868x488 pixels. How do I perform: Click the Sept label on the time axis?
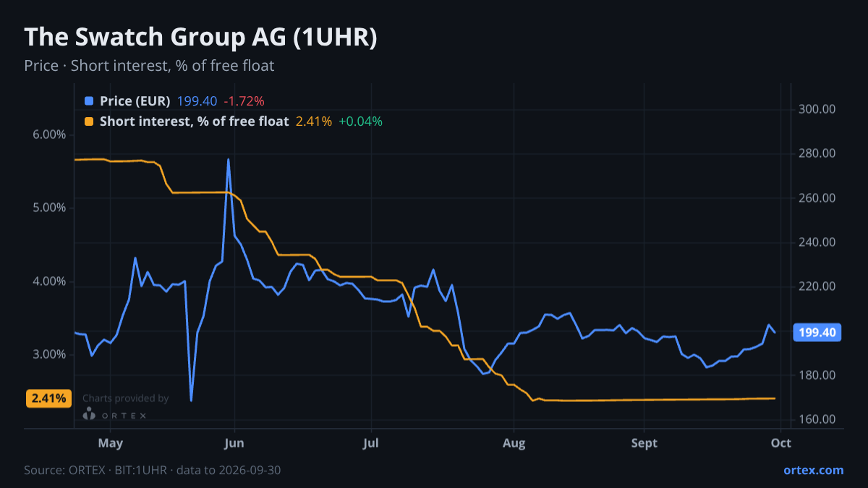[644, 442]
